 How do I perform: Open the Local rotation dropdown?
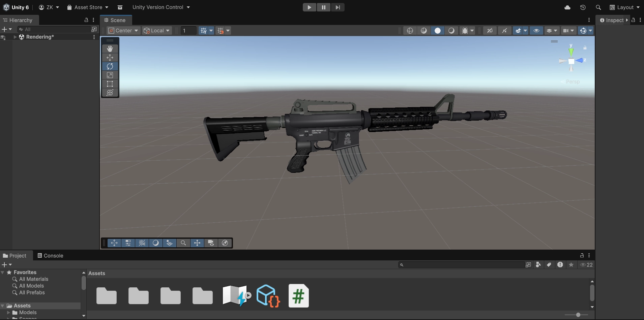(157, 31)
